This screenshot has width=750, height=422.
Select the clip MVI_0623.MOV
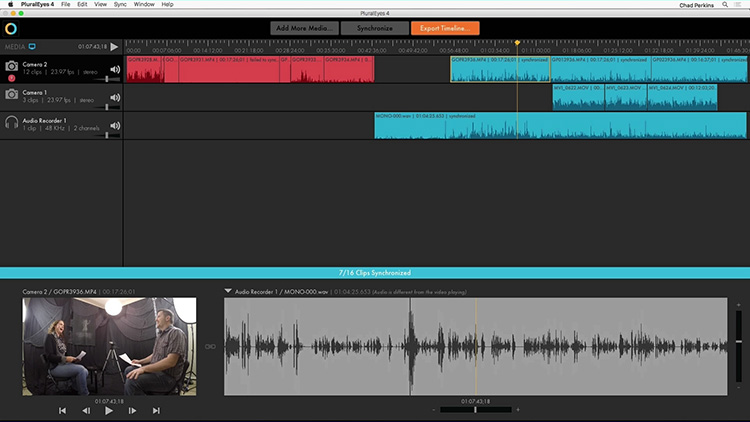pos(626,98)
